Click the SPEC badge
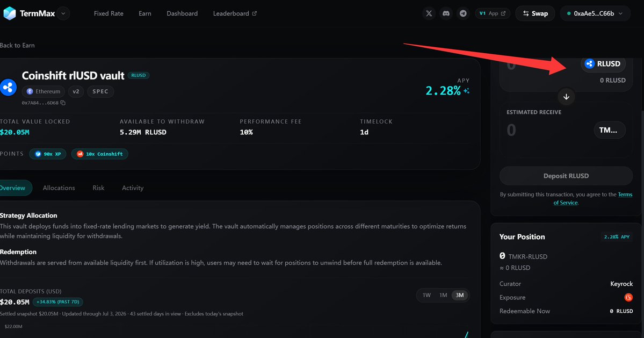 100,91
